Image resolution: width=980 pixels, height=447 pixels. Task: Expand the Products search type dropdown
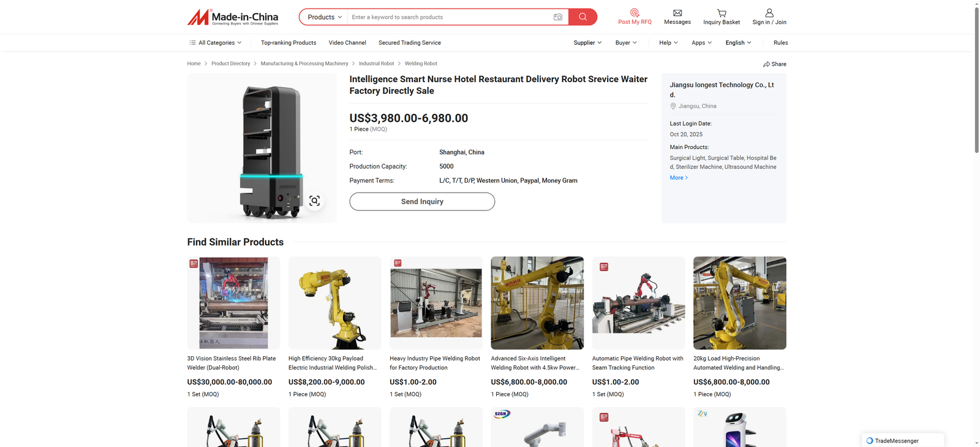pyautogui.click(x=324, y=17)
